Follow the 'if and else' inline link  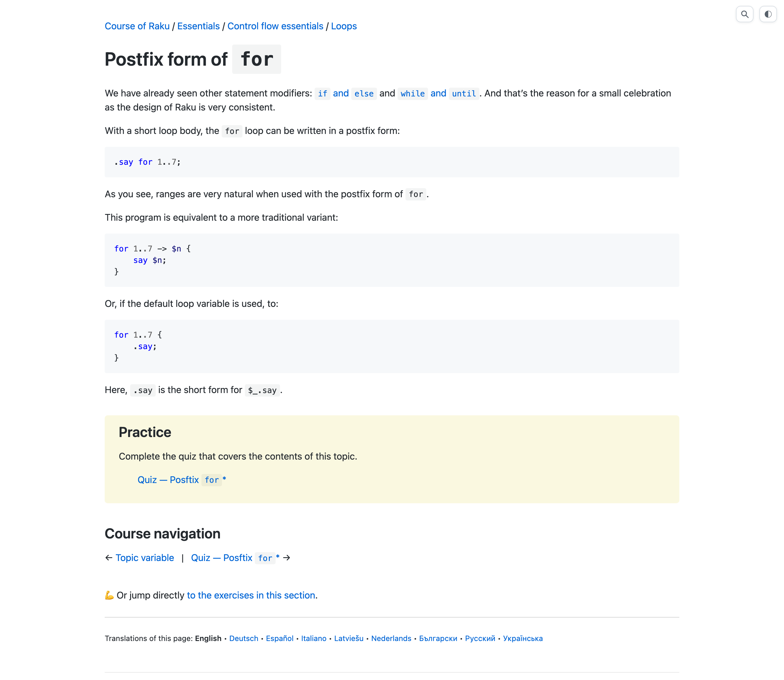(346, 93)
